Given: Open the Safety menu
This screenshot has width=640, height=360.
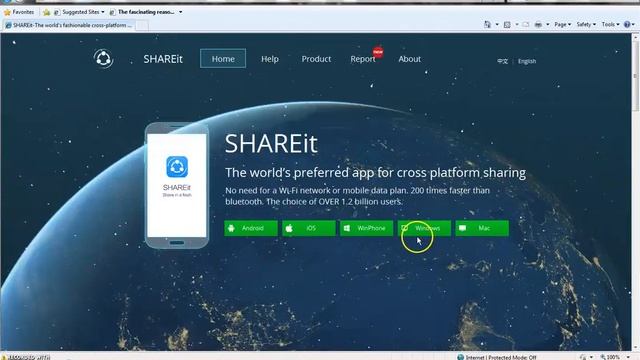Looking at the screenshot, I should [586, 24].
